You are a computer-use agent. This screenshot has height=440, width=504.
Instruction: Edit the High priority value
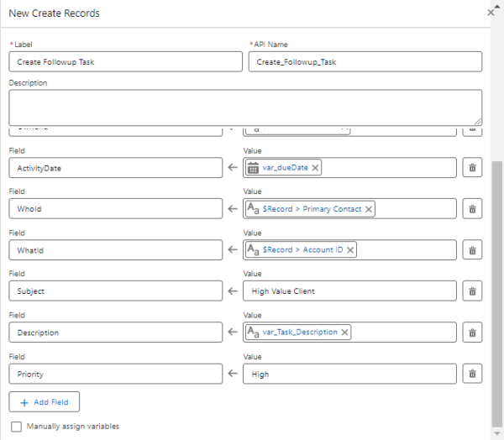[x=349, y=374]
